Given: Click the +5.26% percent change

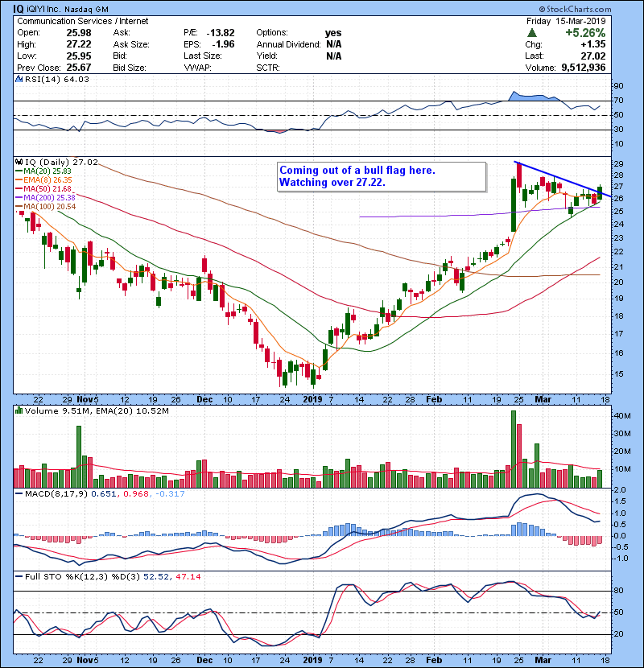Looking at the screenshot, I should click(x=585, y=33).
